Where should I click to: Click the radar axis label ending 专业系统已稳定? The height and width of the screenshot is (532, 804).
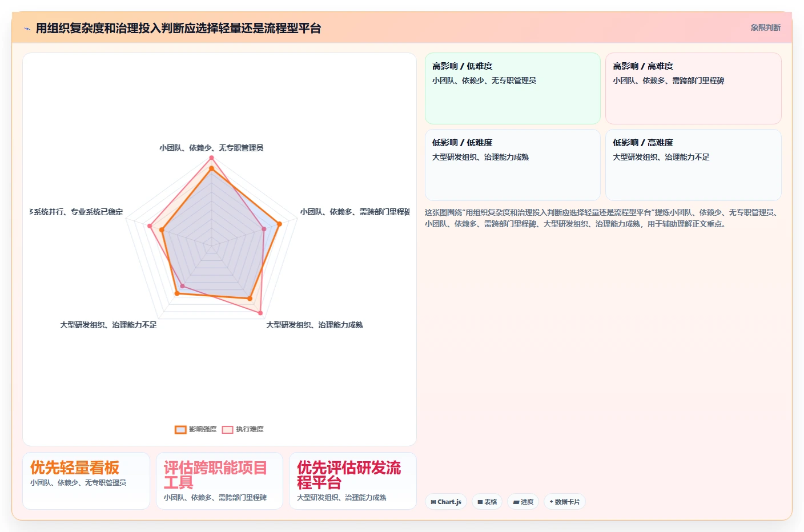(77, 212)
